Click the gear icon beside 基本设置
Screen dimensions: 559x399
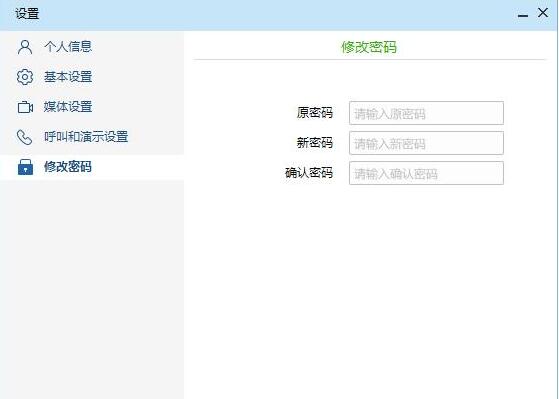pyautogui.click(x=25, y=77)
